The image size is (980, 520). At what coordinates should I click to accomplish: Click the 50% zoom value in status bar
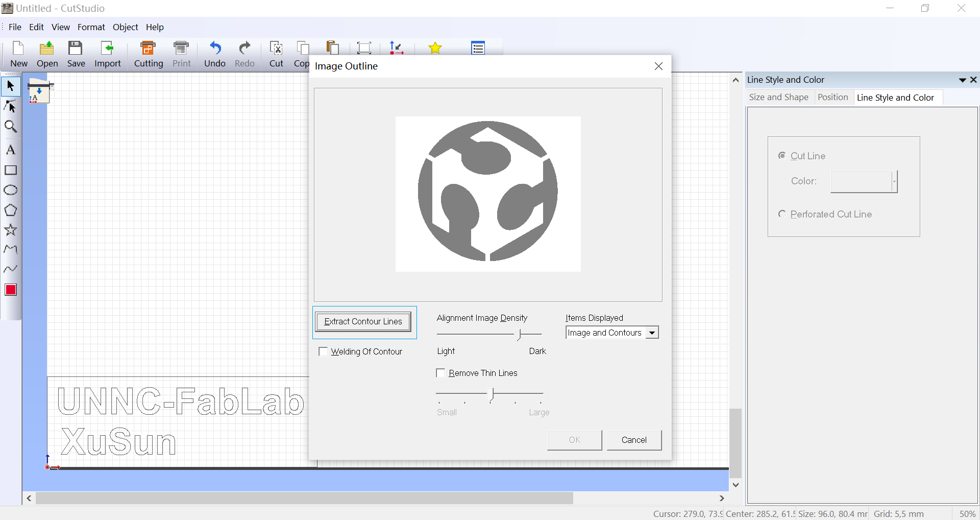click(968, 514)
